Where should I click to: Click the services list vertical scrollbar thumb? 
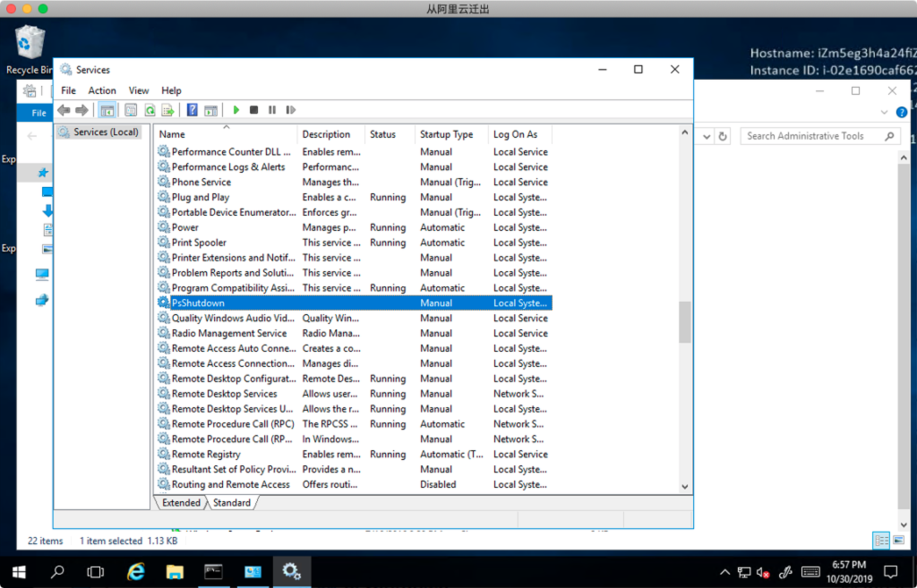point(685,322)
